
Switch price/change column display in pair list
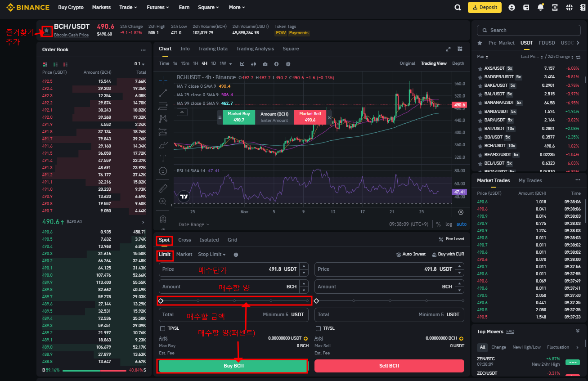(x=579, y=57)
